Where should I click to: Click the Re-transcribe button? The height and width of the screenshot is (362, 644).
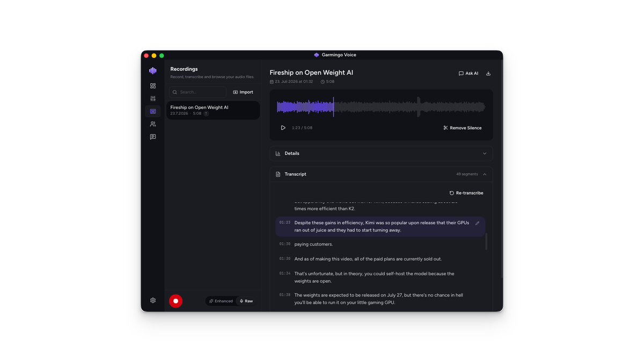pos(466,193)
